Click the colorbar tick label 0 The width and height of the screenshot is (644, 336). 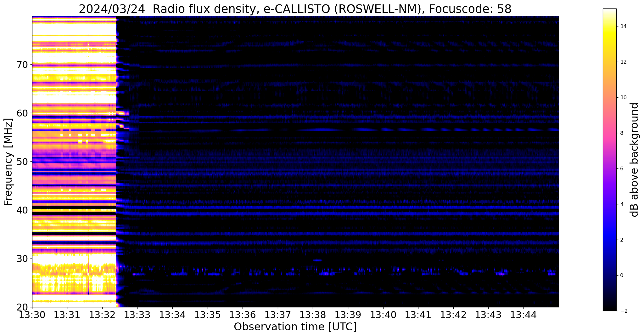tap(622, 276)
